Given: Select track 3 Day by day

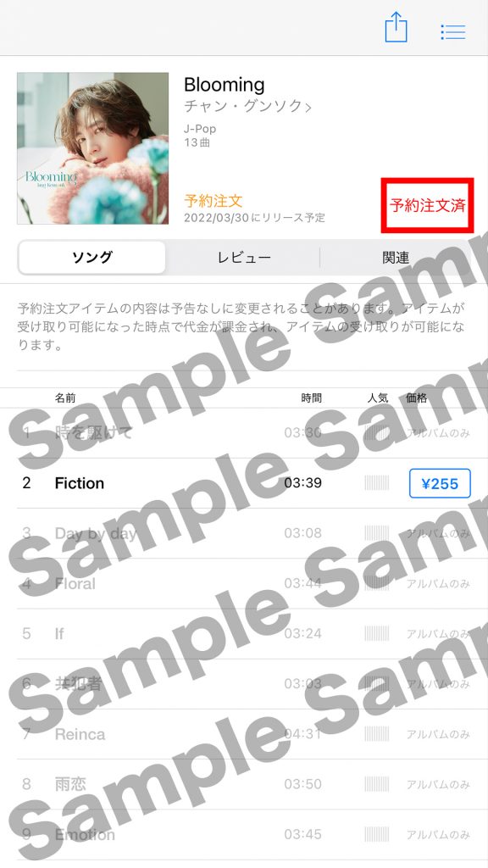Looking at the screenshot, I should (244, 534).
